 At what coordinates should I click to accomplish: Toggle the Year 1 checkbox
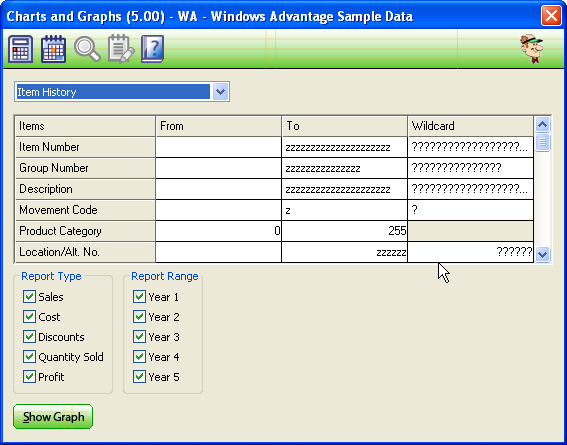point(139,296)
